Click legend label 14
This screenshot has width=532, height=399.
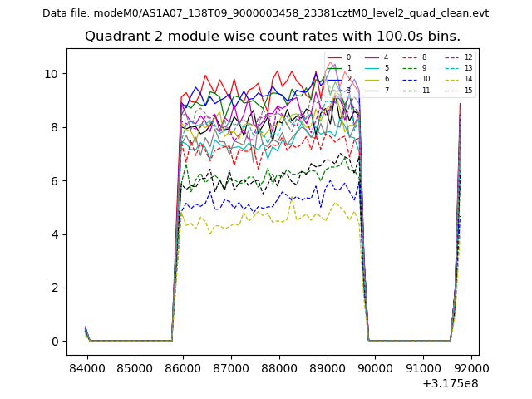[x=468, y=79]
